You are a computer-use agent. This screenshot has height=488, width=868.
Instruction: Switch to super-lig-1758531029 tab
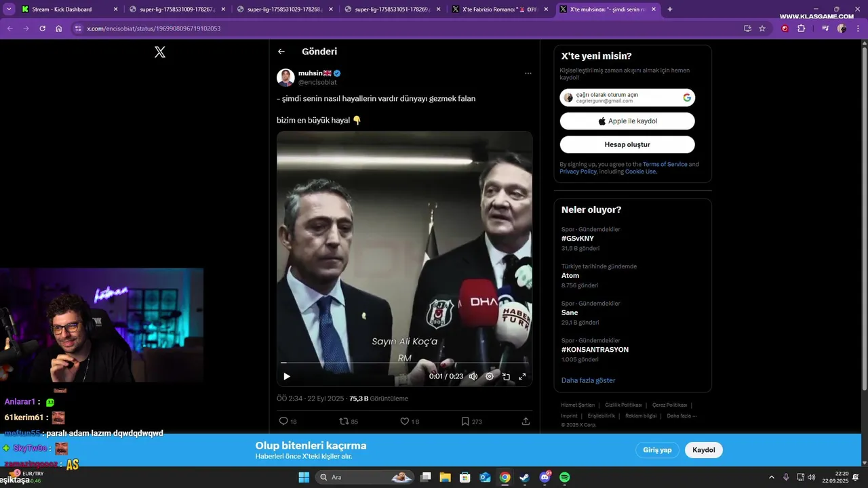[x=284, y=9]
